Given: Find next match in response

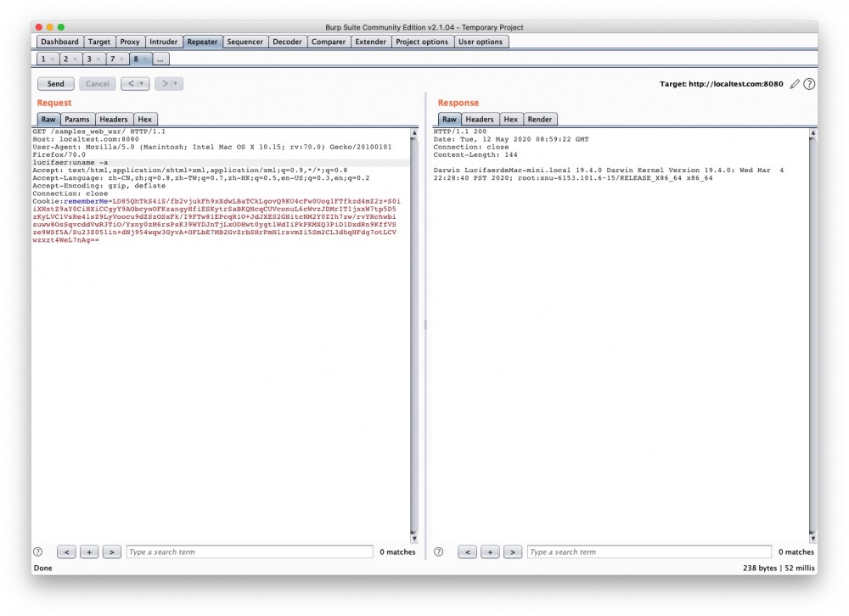Looking at the screenshot, I should coord(513,552).
